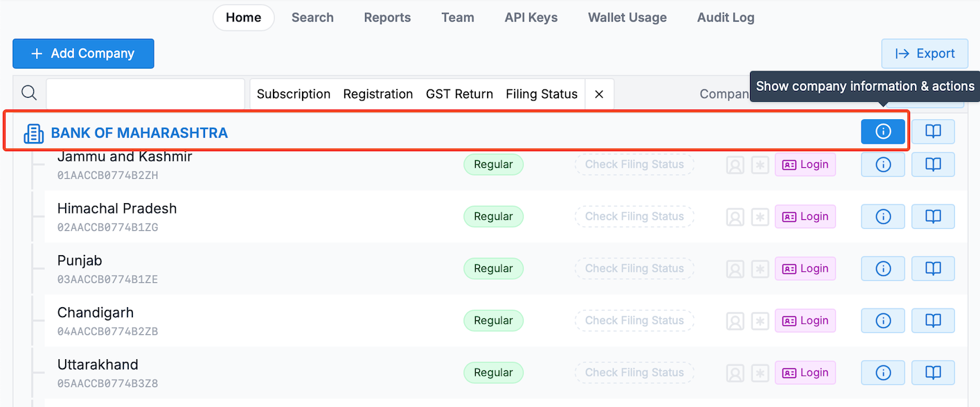980x407 pixels.
Task: Switch to the Reports tab
Action: (387, 17)
